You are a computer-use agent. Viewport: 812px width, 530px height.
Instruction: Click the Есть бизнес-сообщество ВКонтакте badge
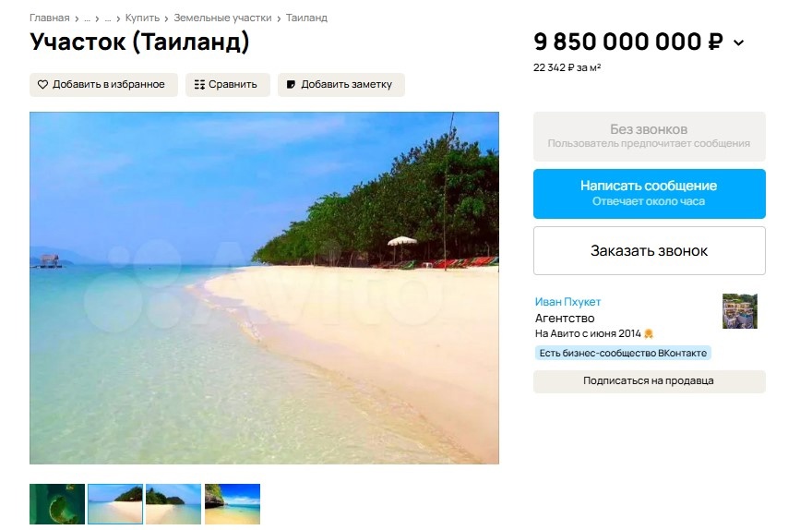click(x=623, y=353)
